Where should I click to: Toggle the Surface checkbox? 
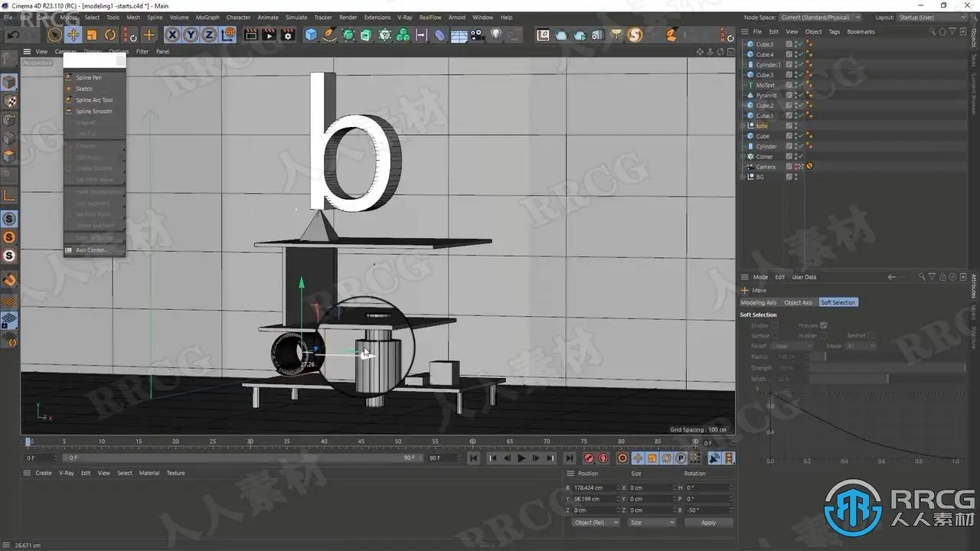[x=776, y=335]
